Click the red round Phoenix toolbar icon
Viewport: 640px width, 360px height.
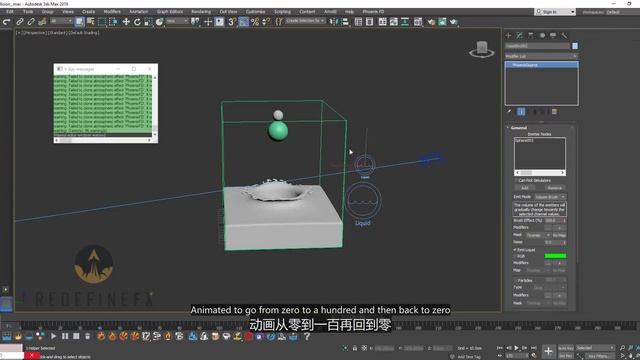coord(249,336)
